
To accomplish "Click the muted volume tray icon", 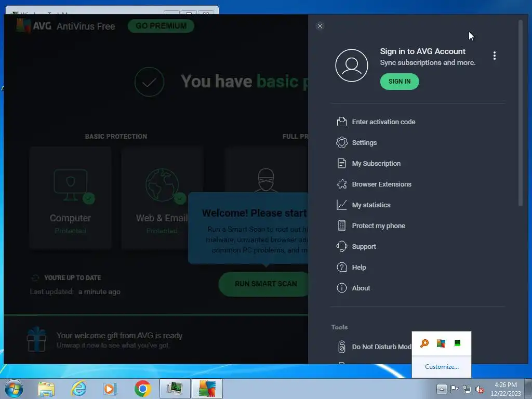I will click(480, 389).
